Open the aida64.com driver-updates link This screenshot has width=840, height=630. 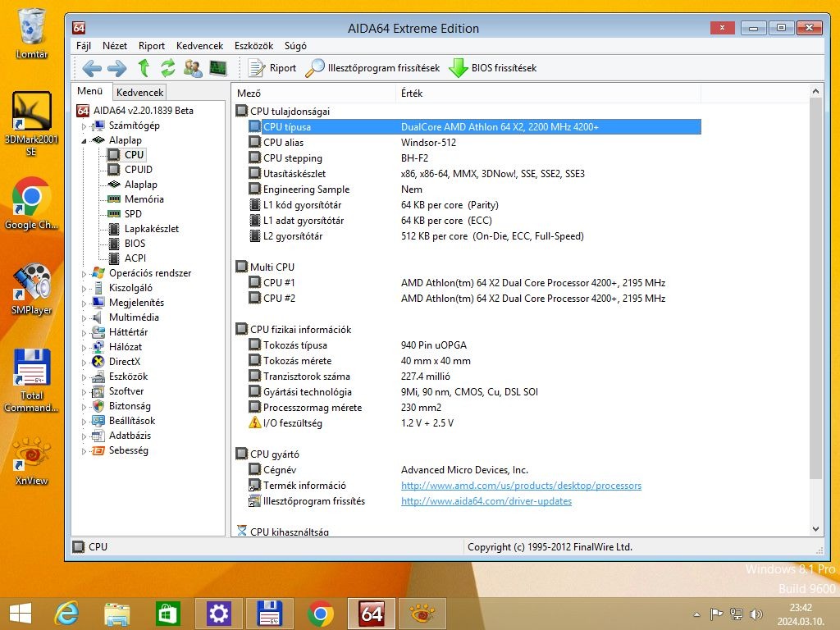[486, 501]
